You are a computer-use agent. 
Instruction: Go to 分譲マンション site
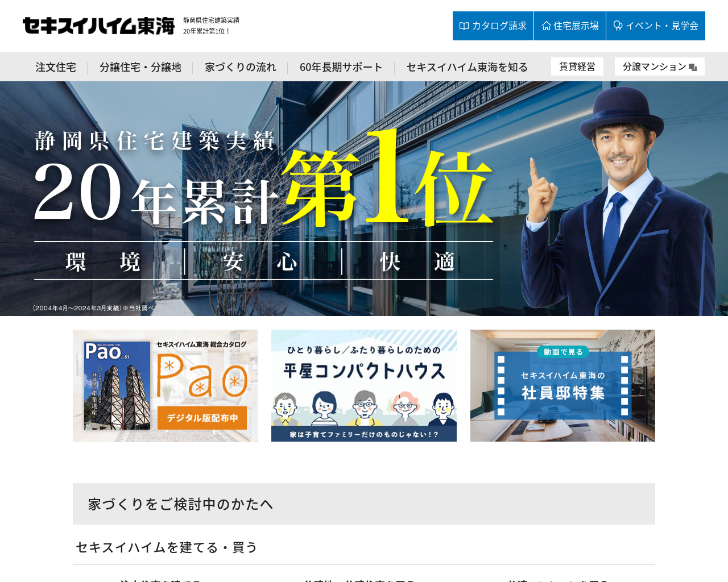660,66
